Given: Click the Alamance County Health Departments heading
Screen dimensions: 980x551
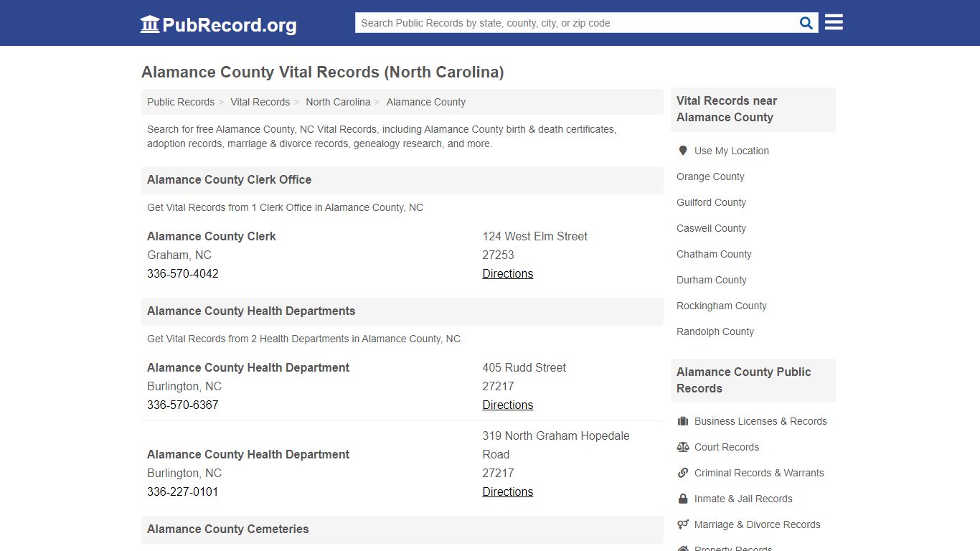Looking at the screenshot, I should click(251, 311).
